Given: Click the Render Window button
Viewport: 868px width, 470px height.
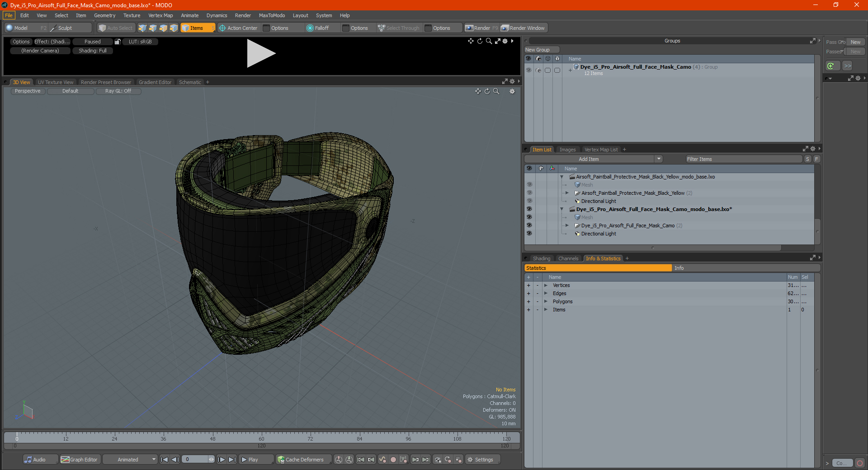Looking at the screenshot, I should pyautogui.click(x=524, y=28).
